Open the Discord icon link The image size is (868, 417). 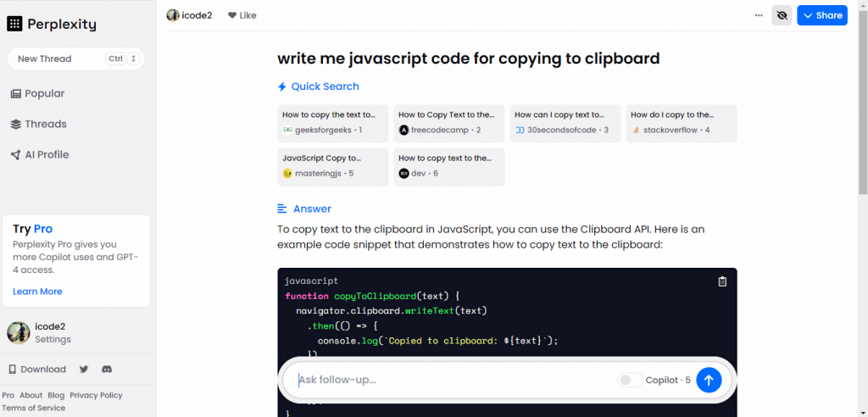107,370
